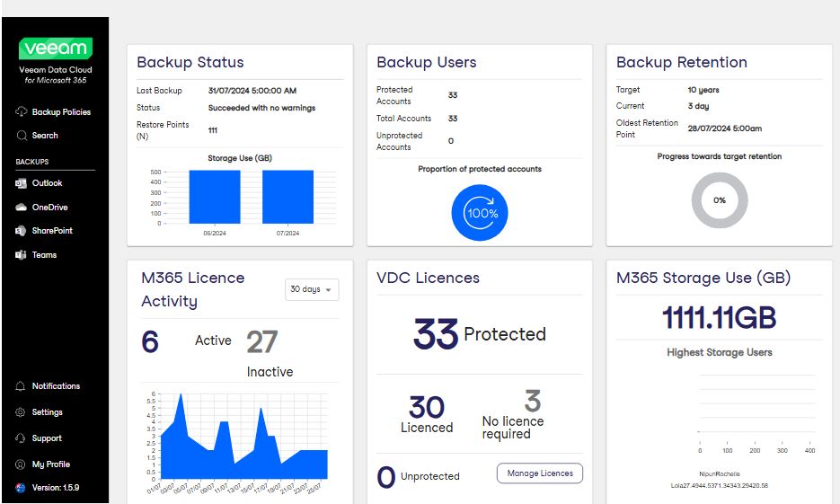
Task: Click the Search magnifier icon
Action: tap(22, 136)
